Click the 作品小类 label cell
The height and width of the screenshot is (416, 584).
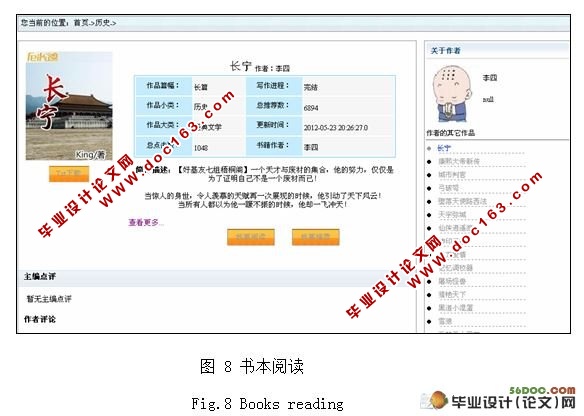pyautogui.click(x=164, y=106)
